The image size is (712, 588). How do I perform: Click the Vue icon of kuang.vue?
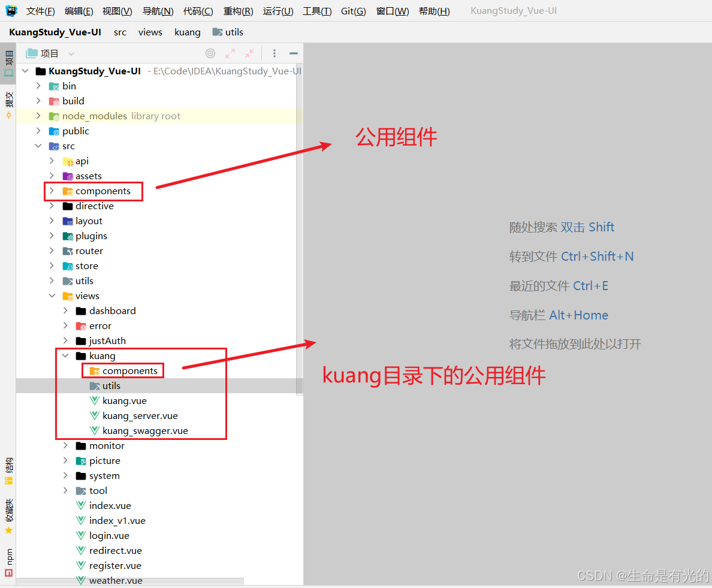coord(95,400)
